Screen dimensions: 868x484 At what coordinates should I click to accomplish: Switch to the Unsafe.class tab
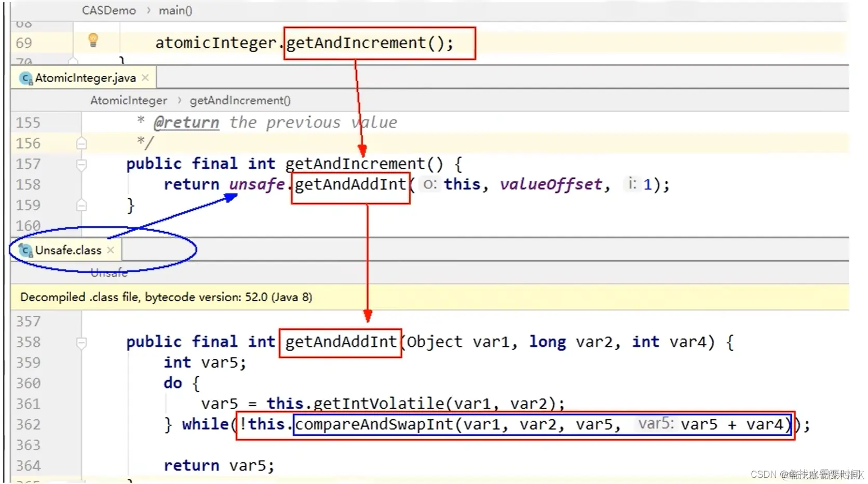click(68, 250)
